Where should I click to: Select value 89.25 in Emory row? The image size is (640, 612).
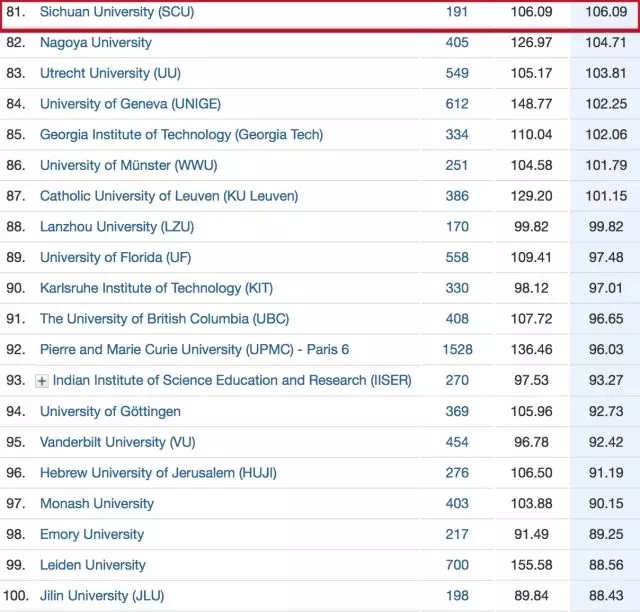pos(606,534)
